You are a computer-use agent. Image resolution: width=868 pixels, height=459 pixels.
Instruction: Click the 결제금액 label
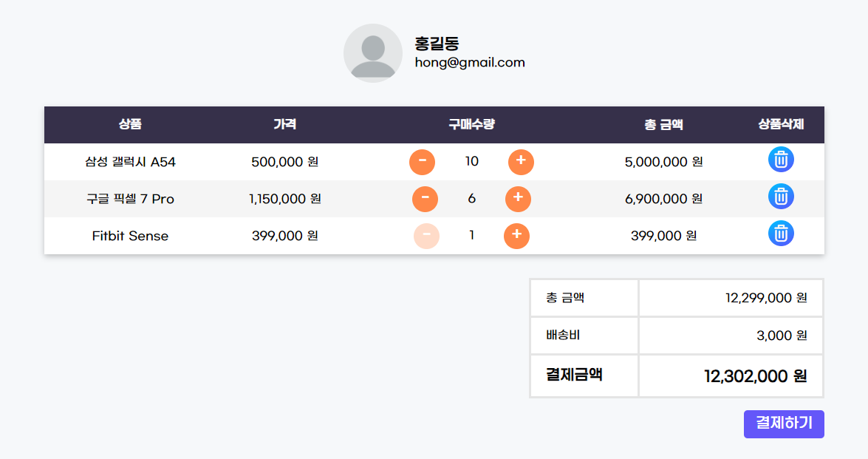click(x=574, y=375)
